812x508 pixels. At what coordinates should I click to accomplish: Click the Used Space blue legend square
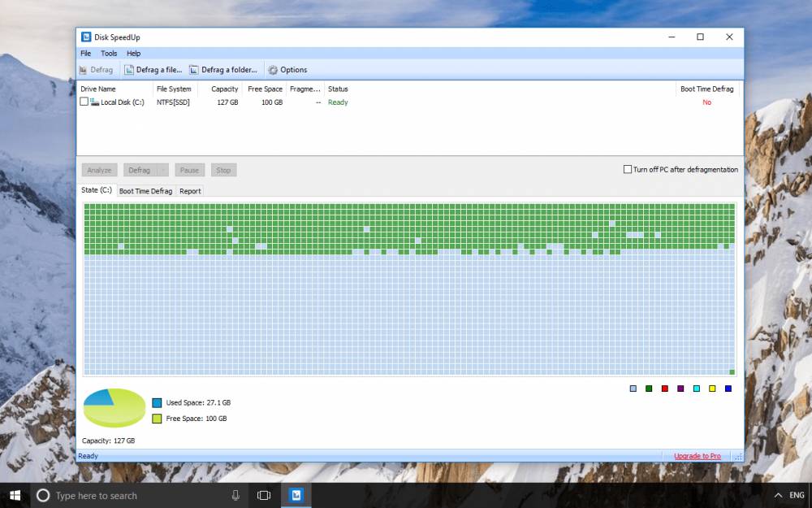pos(157,403)
